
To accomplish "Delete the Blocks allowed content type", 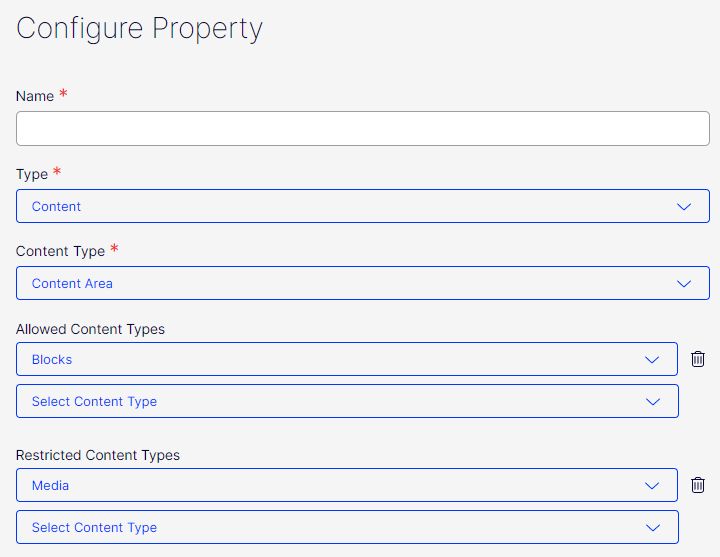I will click(698, 359).
